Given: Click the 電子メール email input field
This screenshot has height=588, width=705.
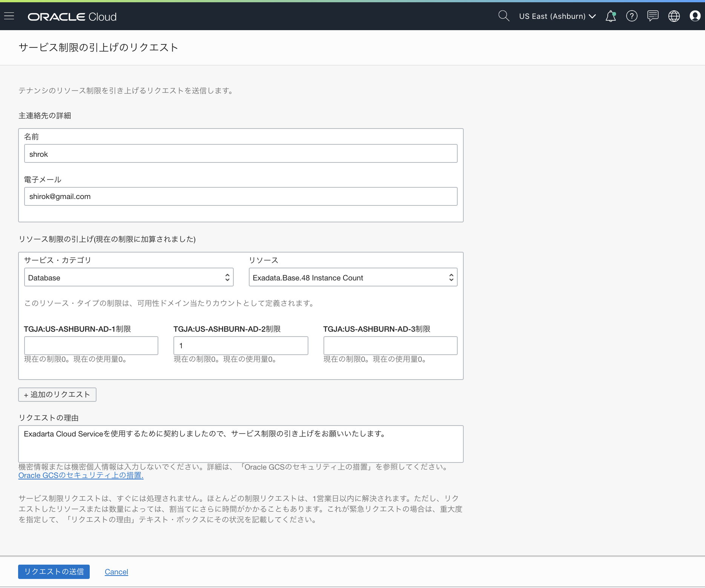Looking at the screenshot, I should 241,196.
